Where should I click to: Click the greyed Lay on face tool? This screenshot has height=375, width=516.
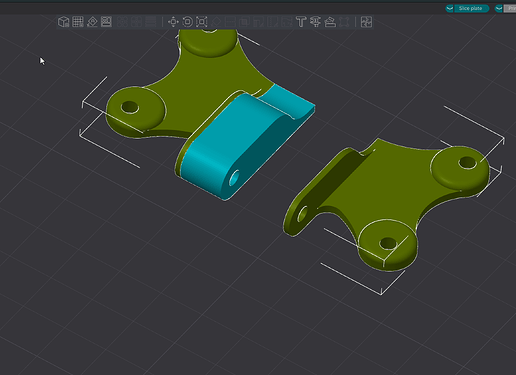coord(216,22)
